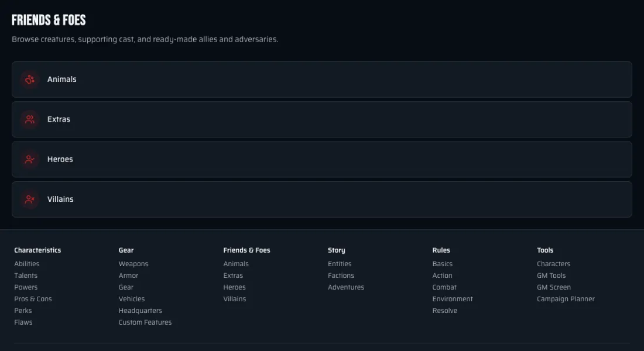
Task: Click the people icon beside Extras
Action: pyautogui.click(x=30, y=119)
